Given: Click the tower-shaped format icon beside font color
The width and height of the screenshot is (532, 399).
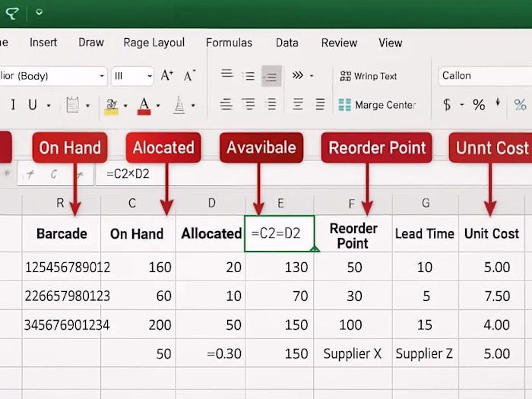Looking at the screenshot, I should coord(179,105).
